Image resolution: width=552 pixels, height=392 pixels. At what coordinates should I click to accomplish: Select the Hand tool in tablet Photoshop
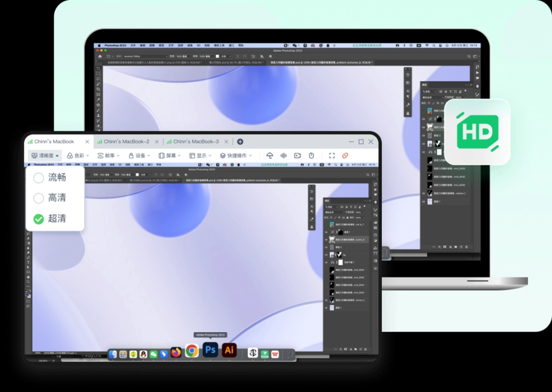[x=28, y=276]
